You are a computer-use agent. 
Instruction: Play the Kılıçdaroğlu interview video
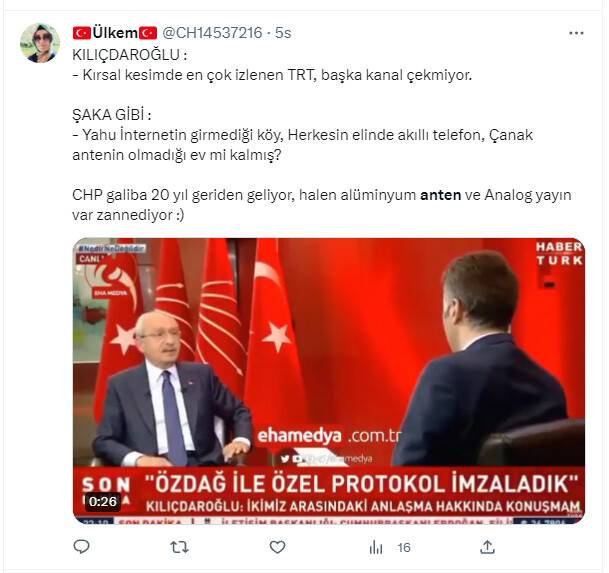click(x=329, y=381)
